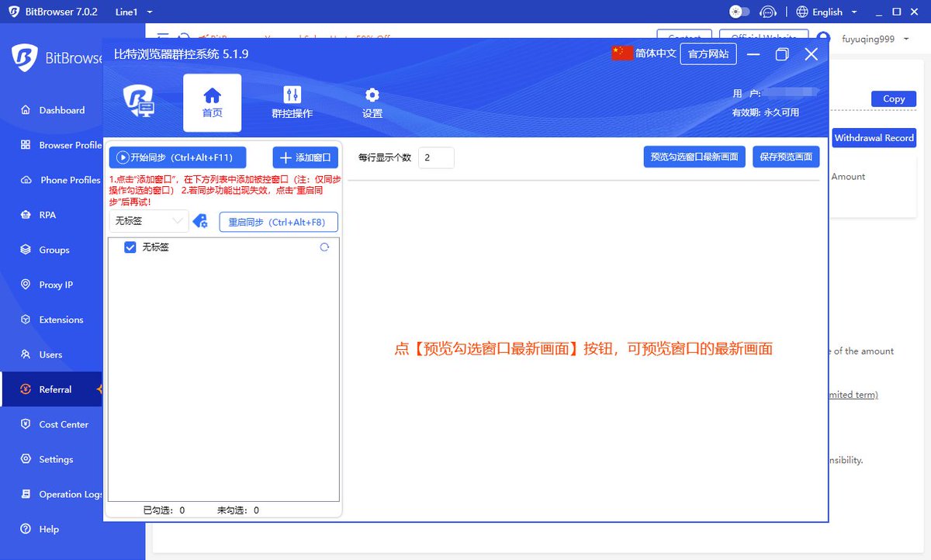
Task: Open the 官方网站 link button
Action: (x=708, y=54)
